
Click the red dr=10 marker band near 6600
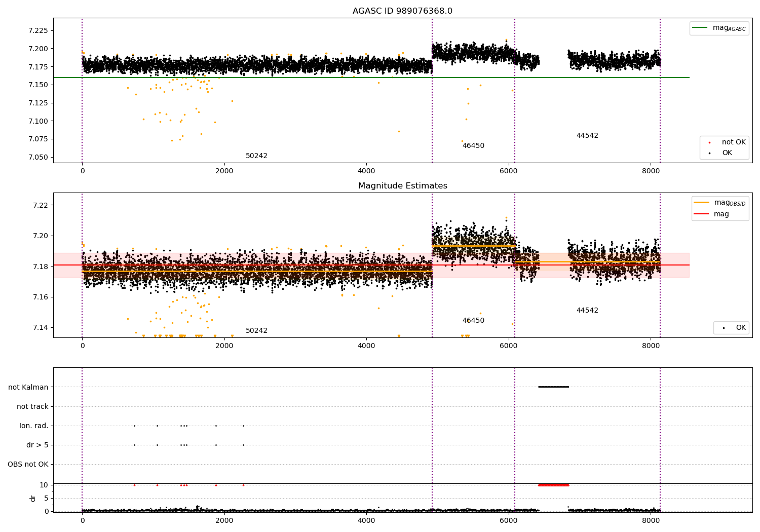click(554, 485)
